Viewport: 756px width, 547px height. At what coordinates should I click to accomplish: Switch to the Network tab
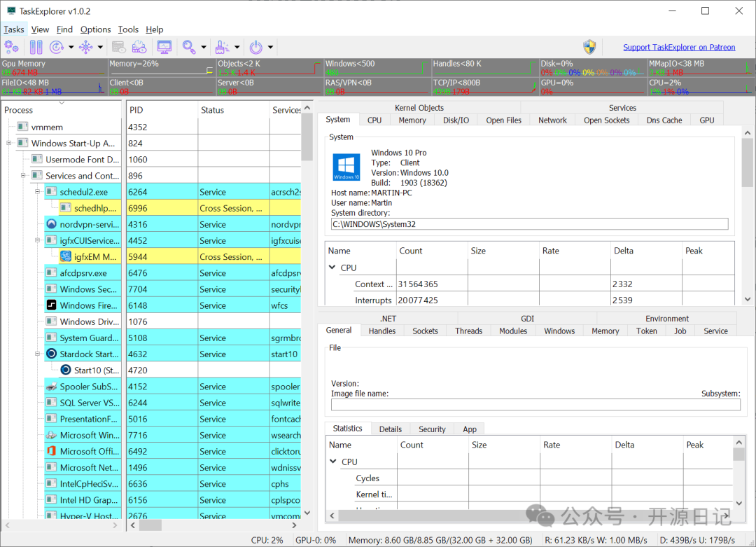click(x=552, y=120)
